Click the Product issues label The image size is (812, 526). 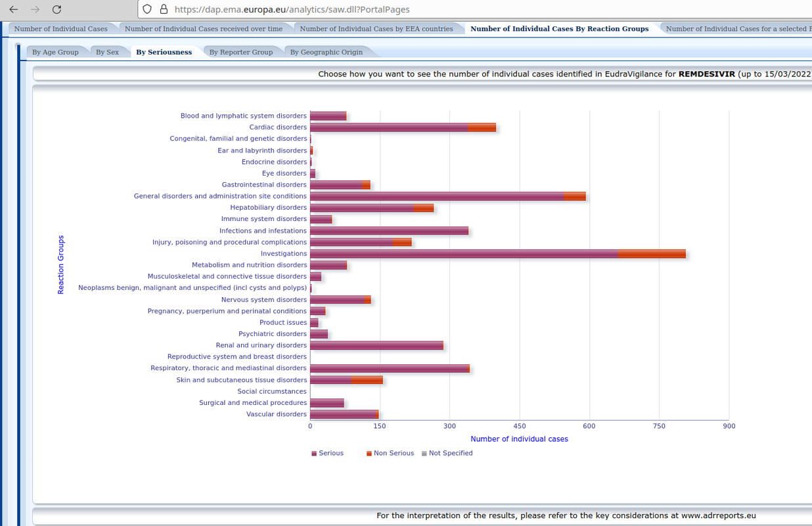tap(283, 322)
